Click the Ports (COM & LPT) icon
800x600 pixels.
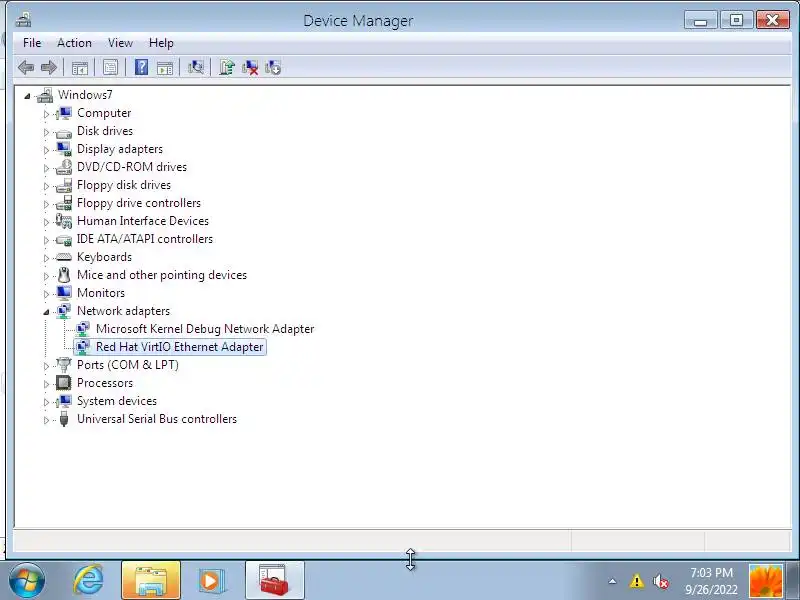(64, 365)
